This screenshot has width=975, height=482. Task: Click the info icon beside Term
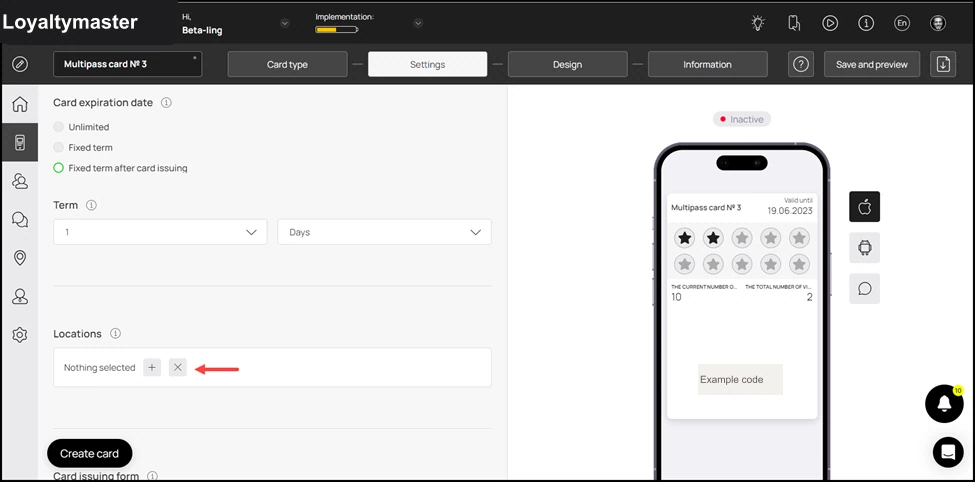[91, 205]
